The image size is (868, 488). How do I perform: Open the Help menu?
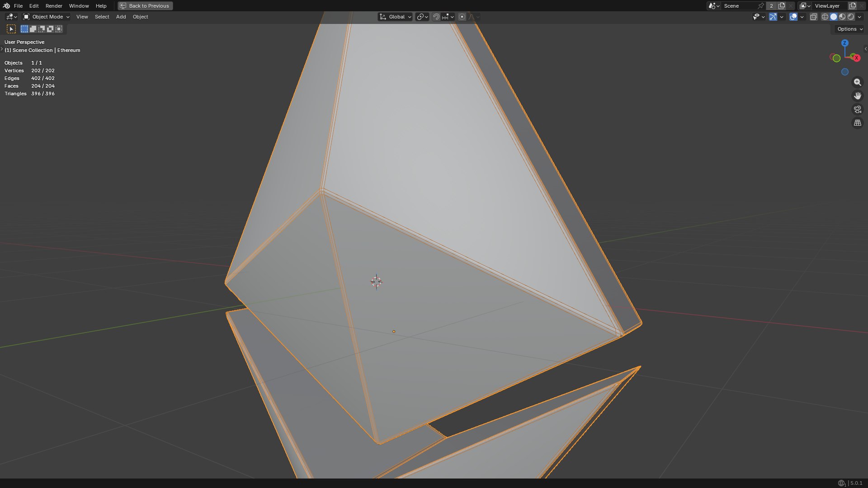101,6
